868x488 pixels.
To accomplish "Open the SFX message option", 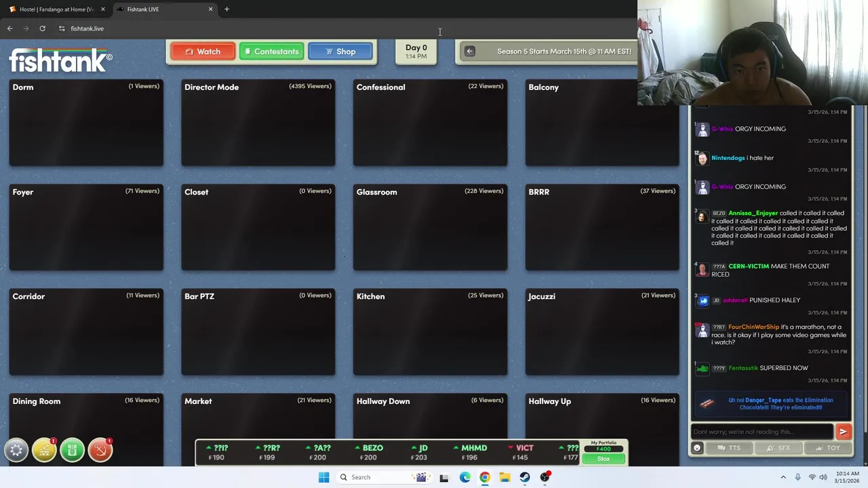I will click(778, 448).
